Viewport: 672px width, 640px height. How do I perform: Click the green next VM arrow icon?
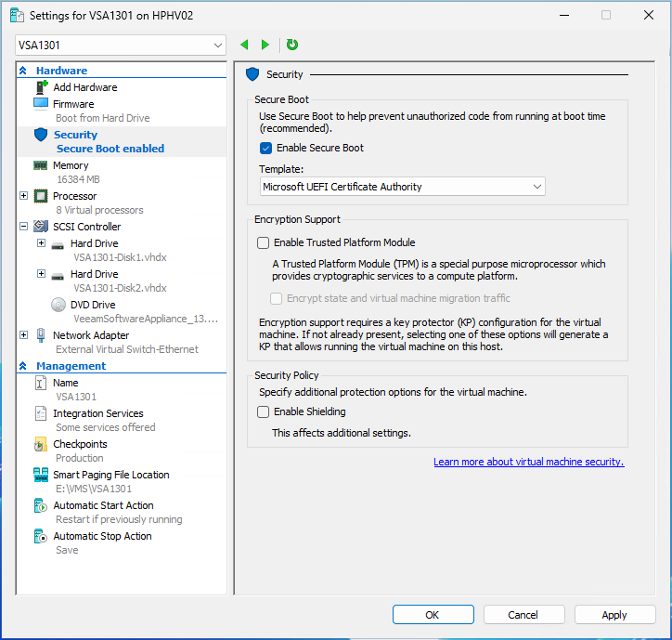click(x=265, y=45)
